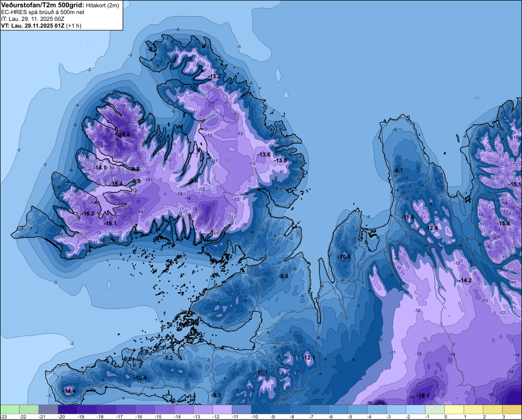The height and width of the screenshot is (420, 522).
Task: Click the -10.8 temperature label
Action: (x=344, y=257)
